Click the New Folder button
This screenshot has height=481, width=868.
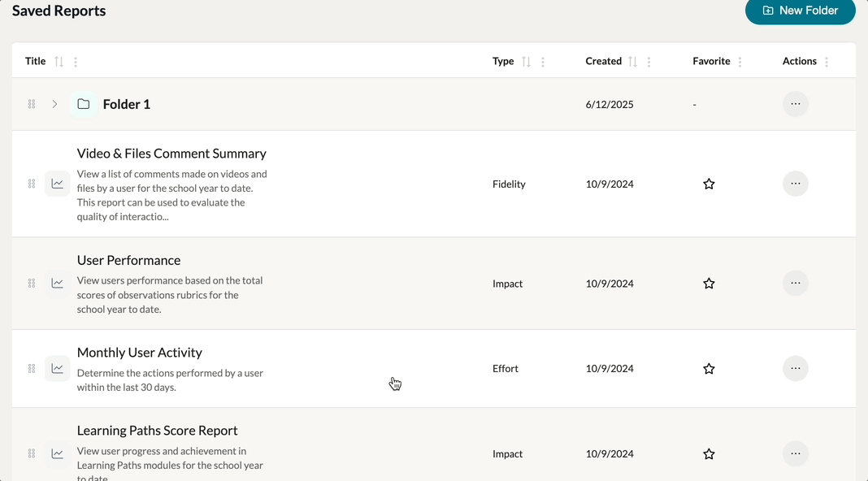(x=800, y=11)
